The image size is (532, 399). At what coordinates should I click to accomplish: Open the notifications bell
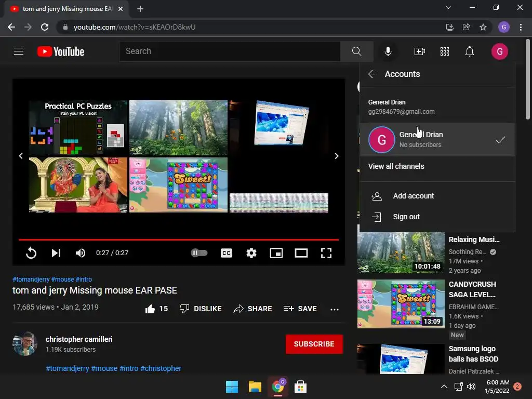pos(470,51)
